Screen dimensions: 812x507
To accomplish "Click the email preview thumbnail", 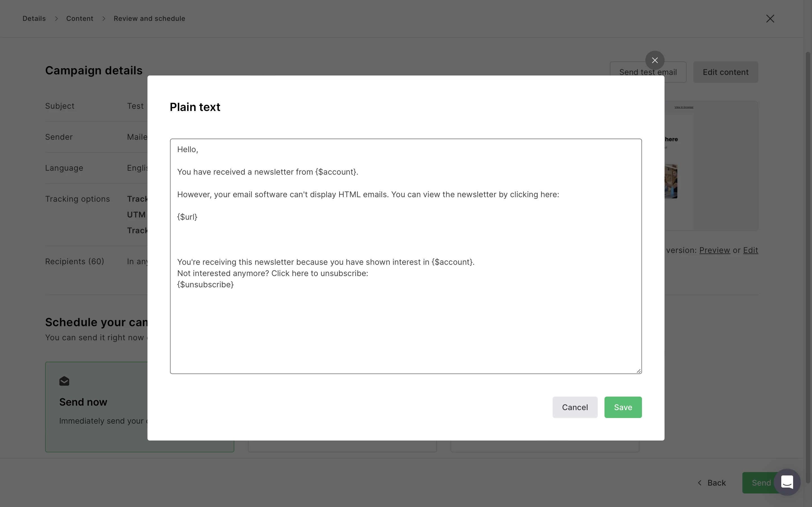I will pyautogui.click(x=711, y=166).
